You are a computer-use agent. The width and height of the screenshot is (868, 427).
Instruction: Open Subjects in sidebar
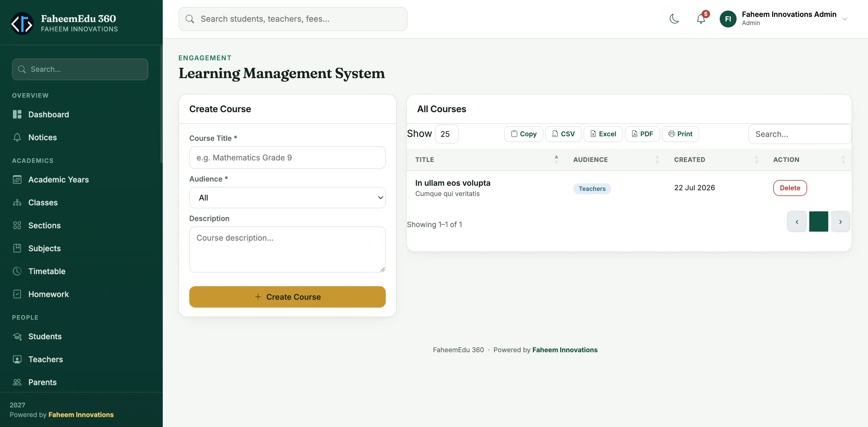point(44,248)
